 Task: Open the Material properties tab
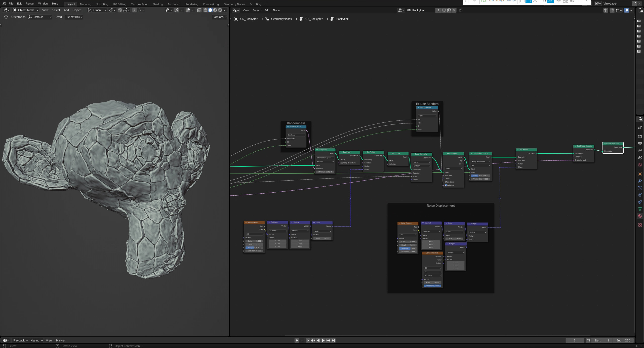pos(640,216)
